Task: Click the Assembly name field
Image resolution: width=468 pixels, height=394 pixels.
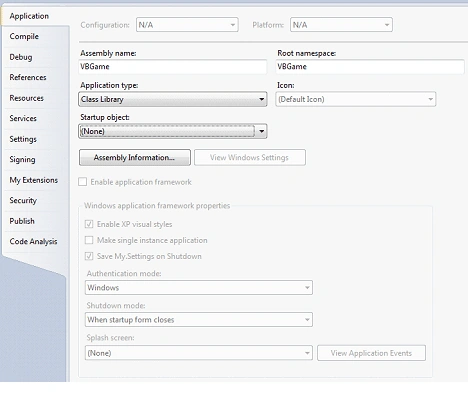Action: [173, 67]
